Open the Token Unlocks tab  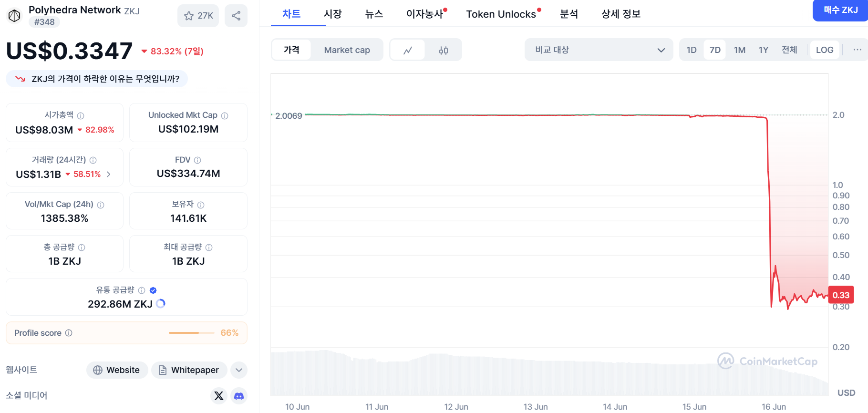(501, 14)
